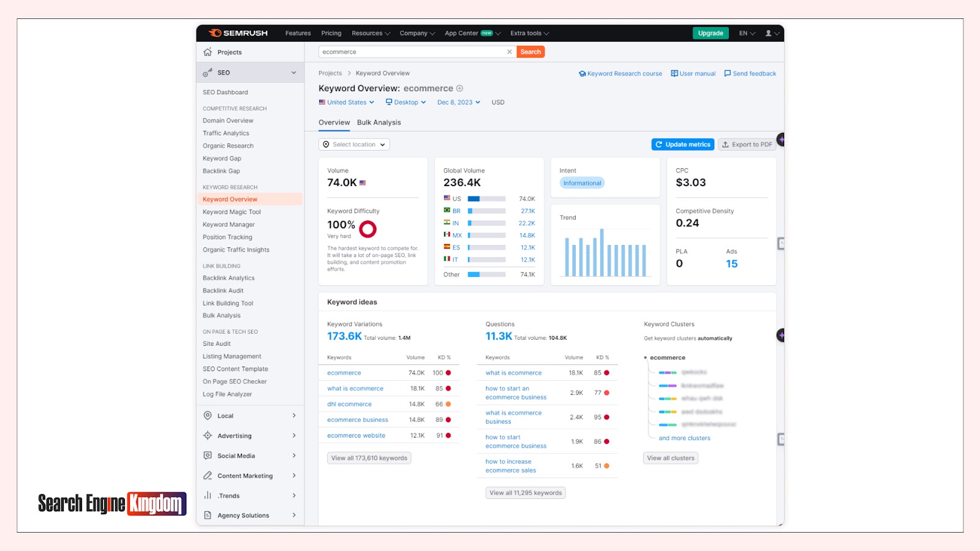Image resolution: width=980 pixels, height=551 pixels.
Task: Open Keyword Magic Tool in sidebar
Action: [x=232, y=212]
